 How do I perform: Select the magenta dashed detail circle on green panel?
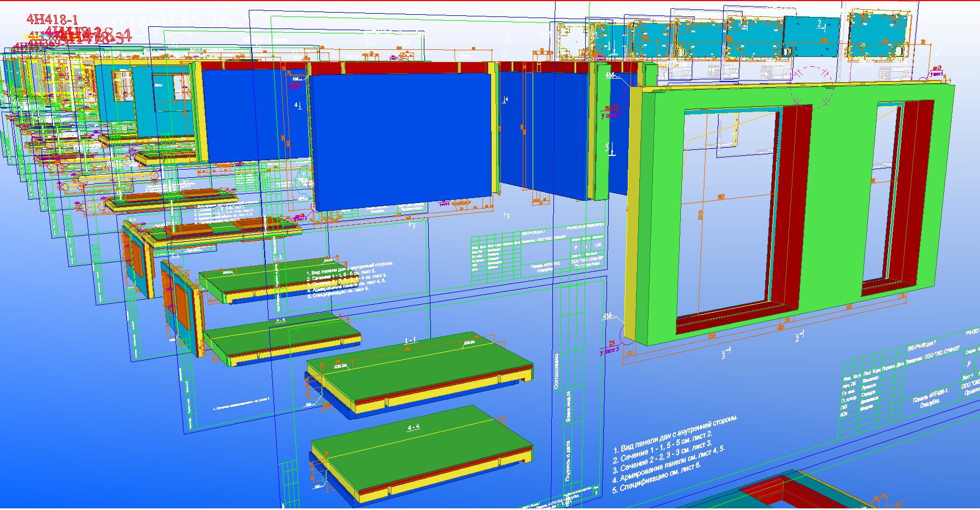812,88
